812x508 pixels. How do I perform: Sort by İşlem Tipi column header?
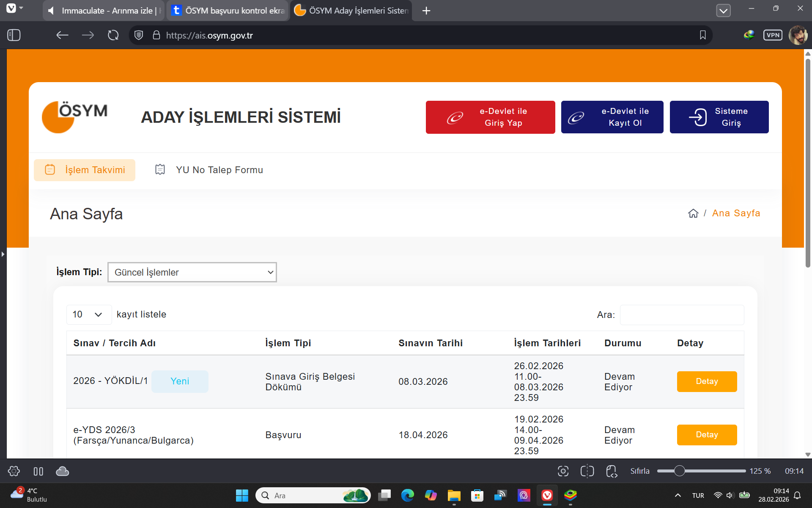tap(288, 343)
